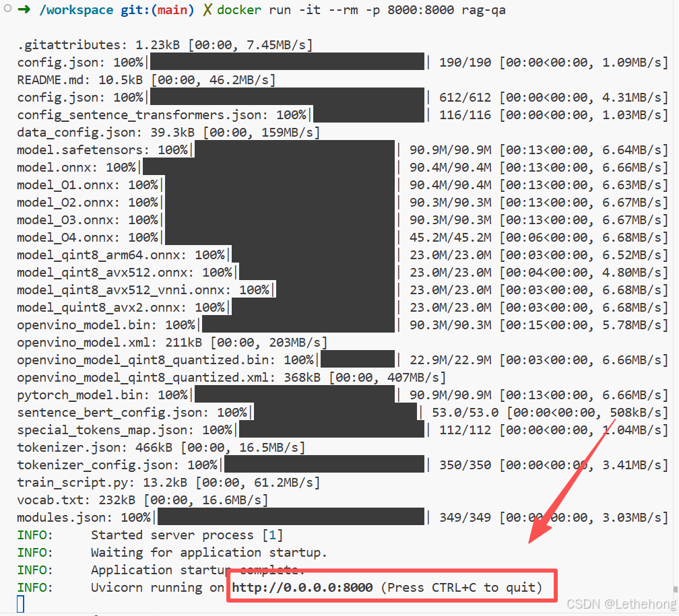Click the 116/116 count value
679x616 pixels.
[465, 114]
